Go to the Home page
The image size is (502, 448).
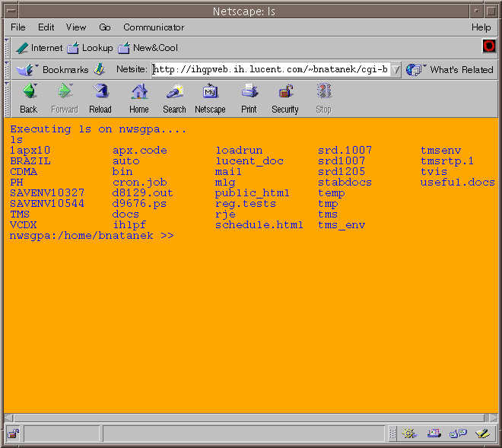click(x=139, y=99)
